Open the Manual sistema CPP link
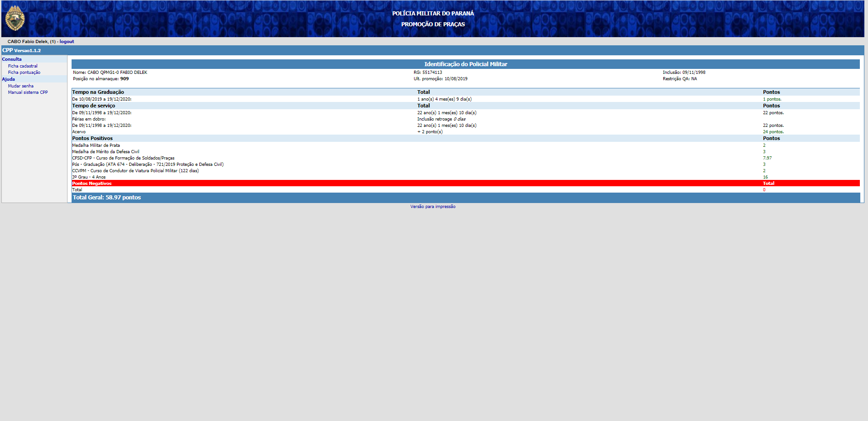868x421 pixels. pyautogui.click(x=28, y=92)
